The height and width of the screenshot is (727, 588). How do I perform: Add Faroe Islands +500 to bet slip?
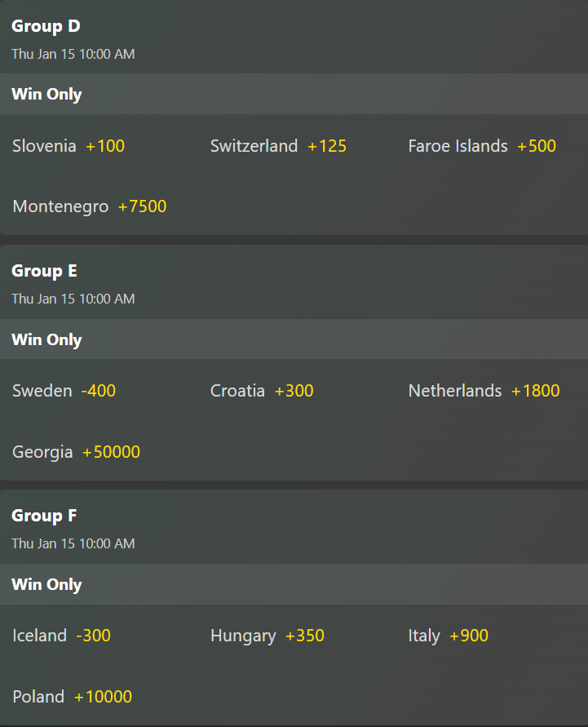tap(481, 146)
